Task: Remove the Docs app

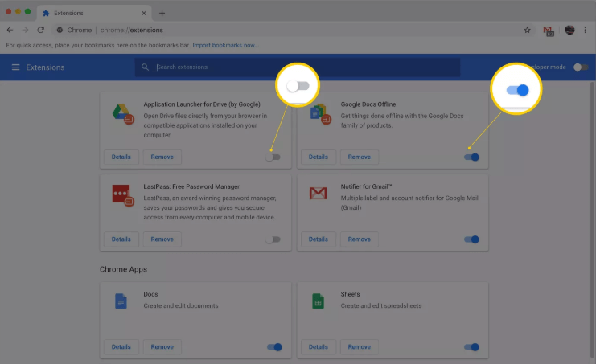Action: point(162,346)
